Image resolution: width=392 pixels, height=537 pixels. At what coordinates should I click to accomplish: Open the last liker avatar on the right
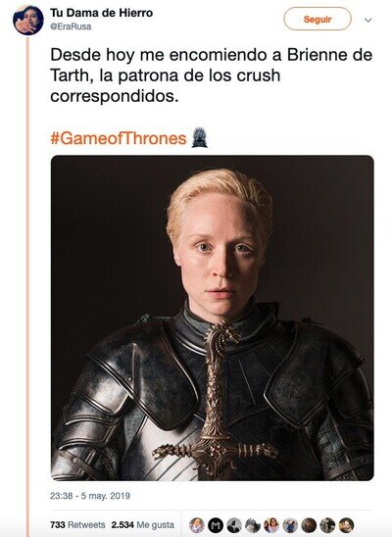[347, 525]
